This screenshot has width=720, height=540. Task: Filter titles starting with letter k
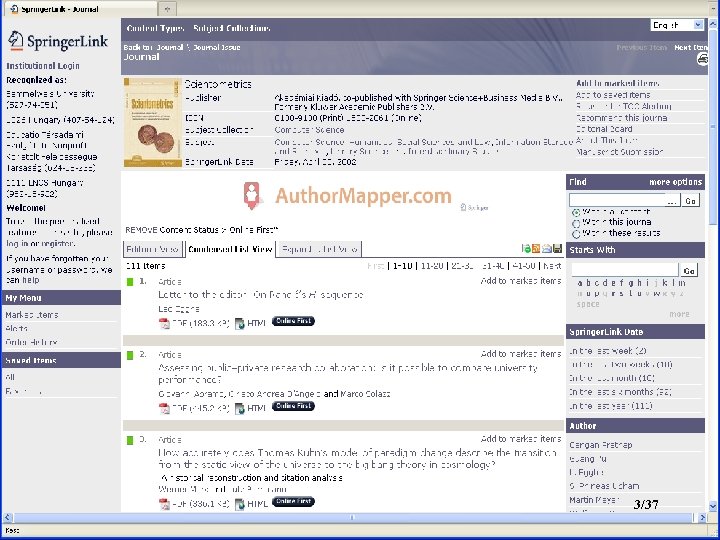pos(664,283)
